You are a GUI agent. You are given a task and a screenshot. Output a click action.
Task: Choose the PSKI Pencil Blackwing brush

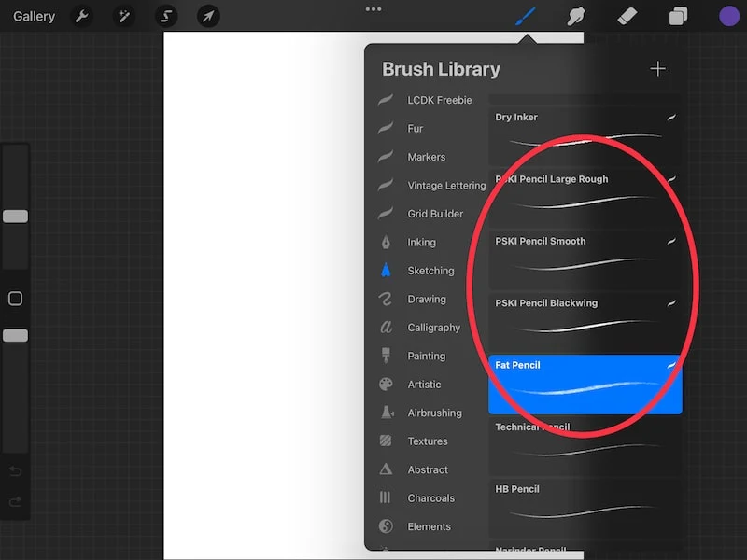585,321
